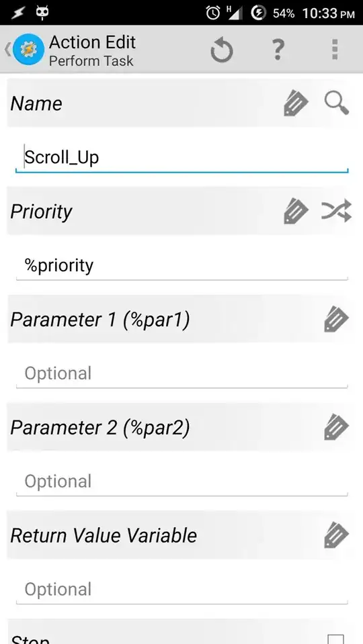Tap the variable tag icon for Parameter 1
This screenshot has width=363, height=644.
pos(336,319)
